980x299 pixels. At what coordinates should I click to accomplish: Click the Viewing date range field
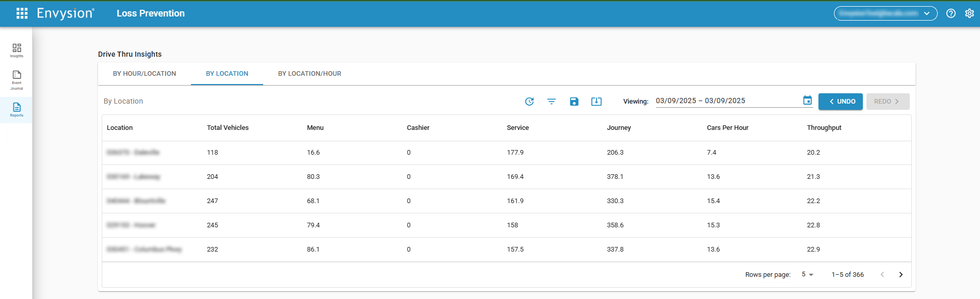[x=727, y=101]
